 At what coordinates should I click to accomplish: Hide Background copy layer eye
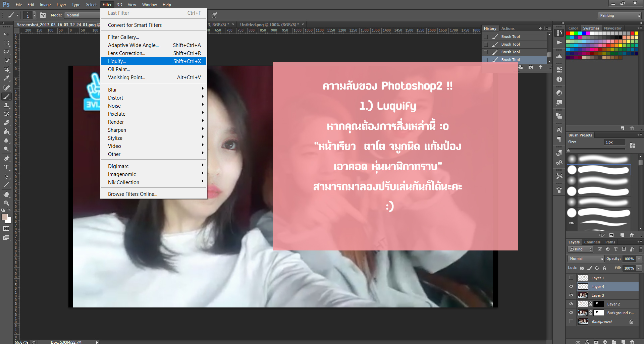click(x=571, y=313)
